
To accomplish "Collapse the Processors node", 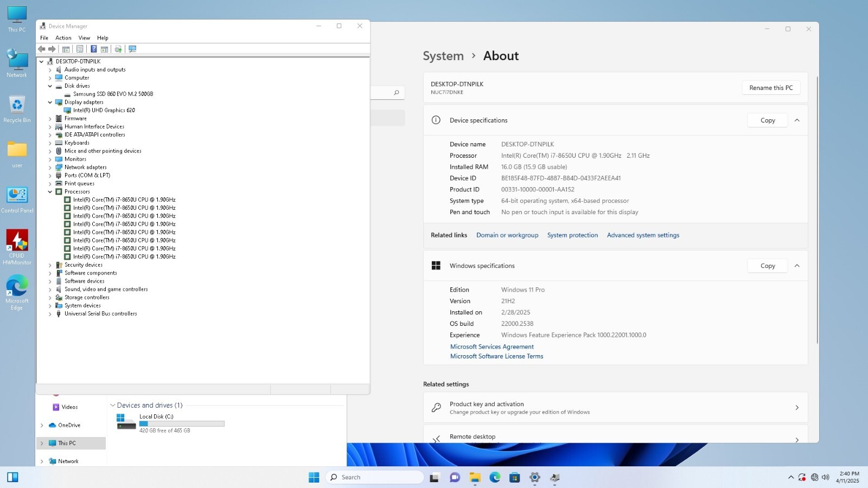I will (x=50, y=191).
